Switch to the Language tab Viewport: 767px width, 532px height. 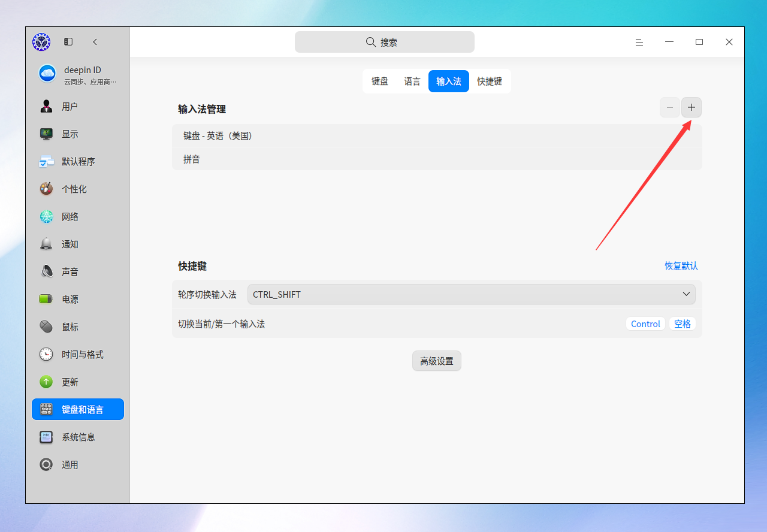[412, 81]
